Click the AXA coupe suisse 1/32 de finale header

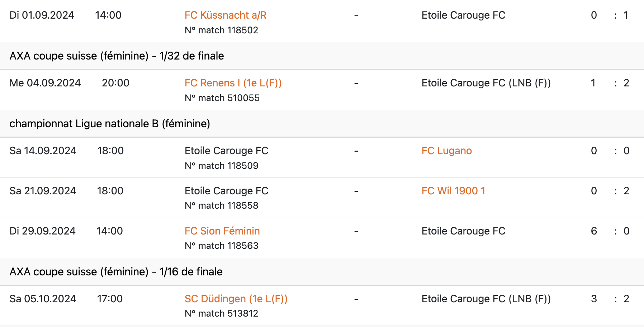[x=117, y=56]
